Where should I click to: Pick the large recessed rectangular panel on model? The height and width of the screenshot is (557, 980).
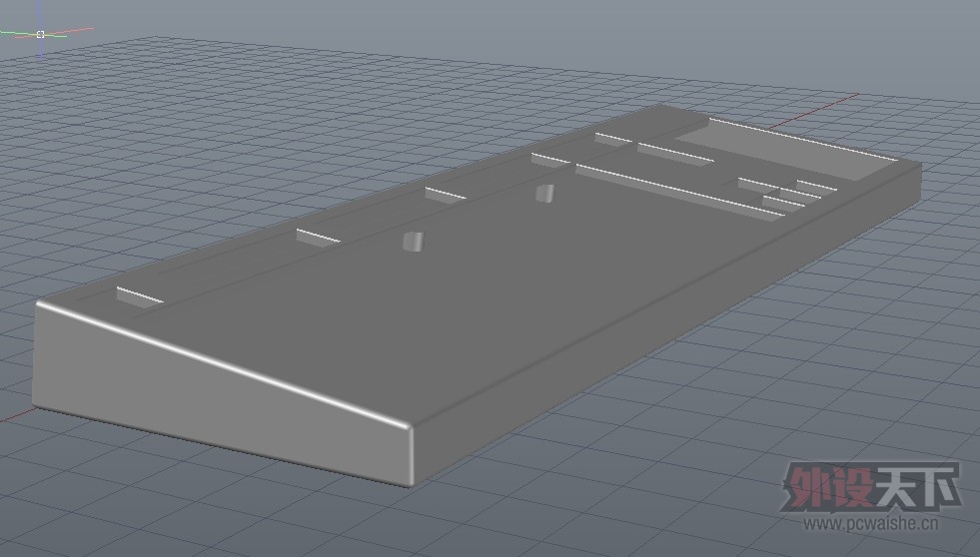click(789, 149)
